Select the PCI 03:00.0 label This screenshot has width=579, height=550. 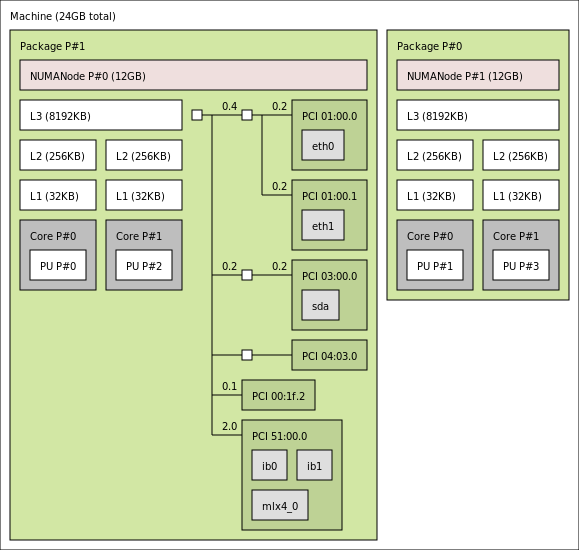point(330,276)
